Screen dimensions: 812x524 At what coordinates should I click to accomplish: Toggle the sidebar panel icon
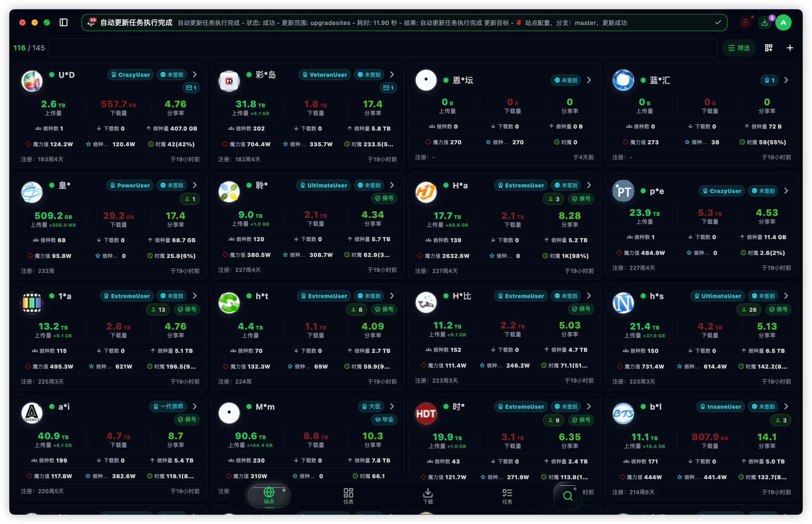(63, 22)
